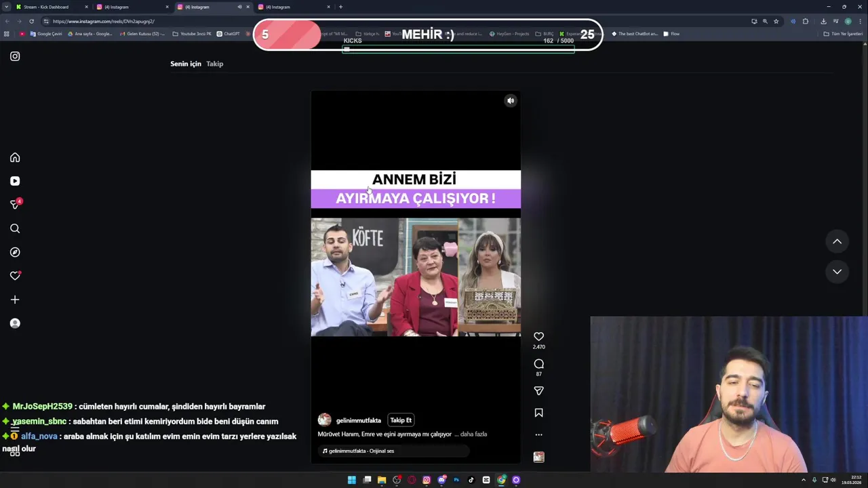Switch to the last Instagram browser tab
Screen dimensions: 868x488
pos(294,7)
